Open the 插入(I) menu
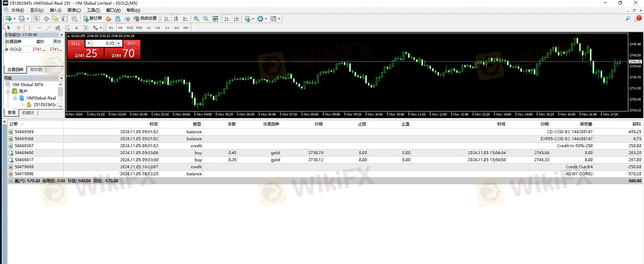The image size is (644, 264). coord(55,10)
